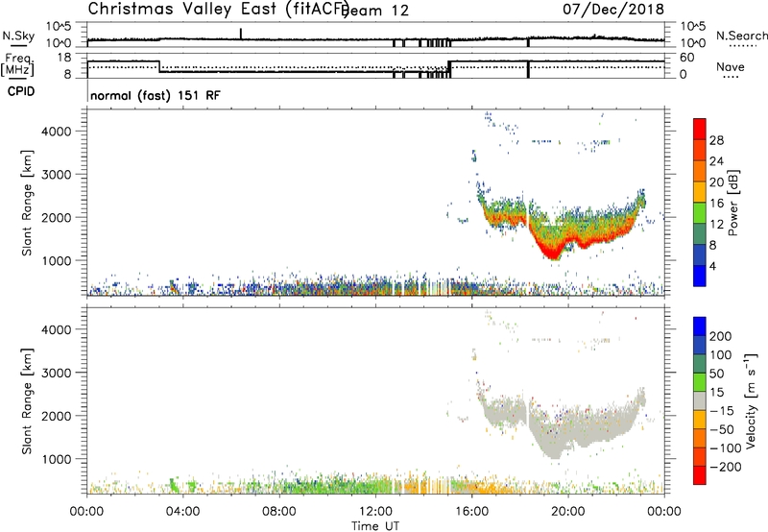Click the "4000" tick of the power panel
Image resolution: width=768 pixels, height=532 pixels.
point(57,132)
